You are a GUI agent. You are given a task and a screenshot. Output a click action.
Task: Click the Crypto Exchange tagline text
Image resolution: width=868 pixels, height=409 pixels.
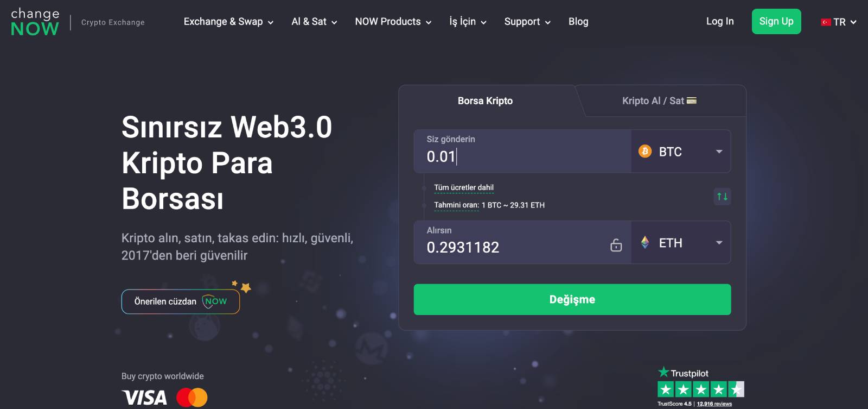click(x=113, y=22)
